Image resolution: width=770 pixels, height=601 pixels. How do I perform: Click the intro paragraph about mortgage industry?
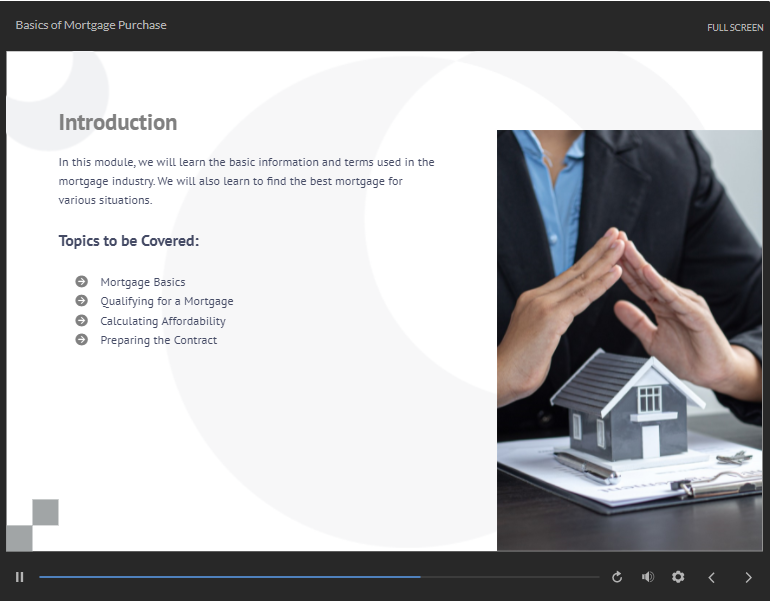(x=247, y=181)
